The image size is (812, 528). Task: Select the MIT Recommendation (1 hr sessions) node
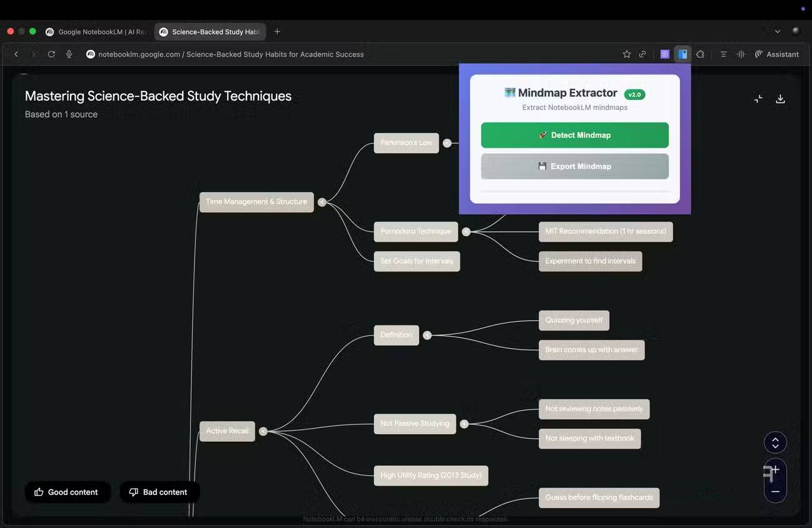point(606,231)
